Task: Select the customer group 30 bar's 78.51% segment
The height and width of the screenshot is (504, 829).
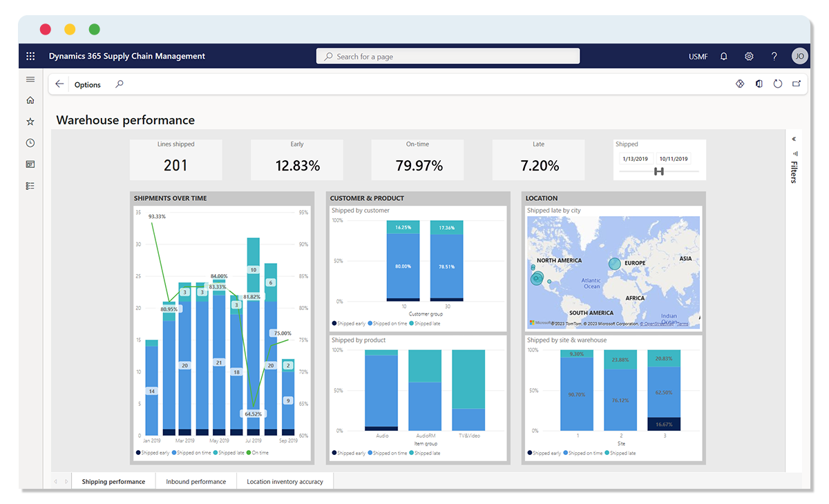Action: click(446, 266)
